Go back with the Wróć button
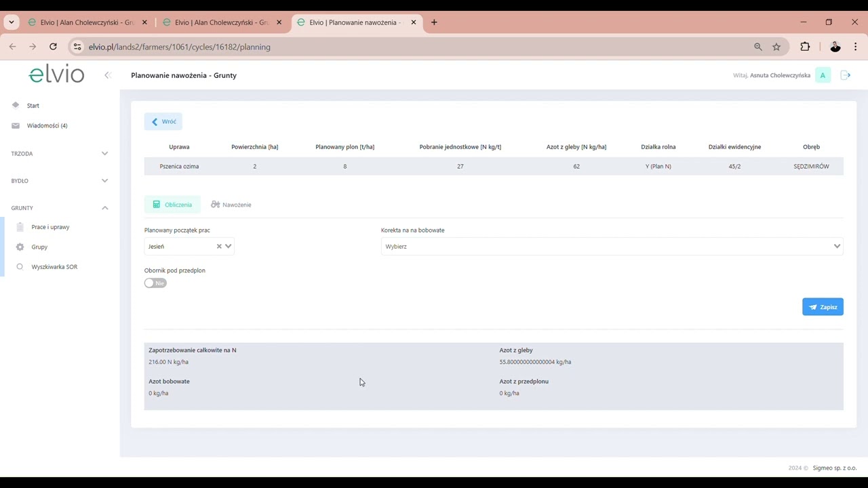 (x=163, y=121)
